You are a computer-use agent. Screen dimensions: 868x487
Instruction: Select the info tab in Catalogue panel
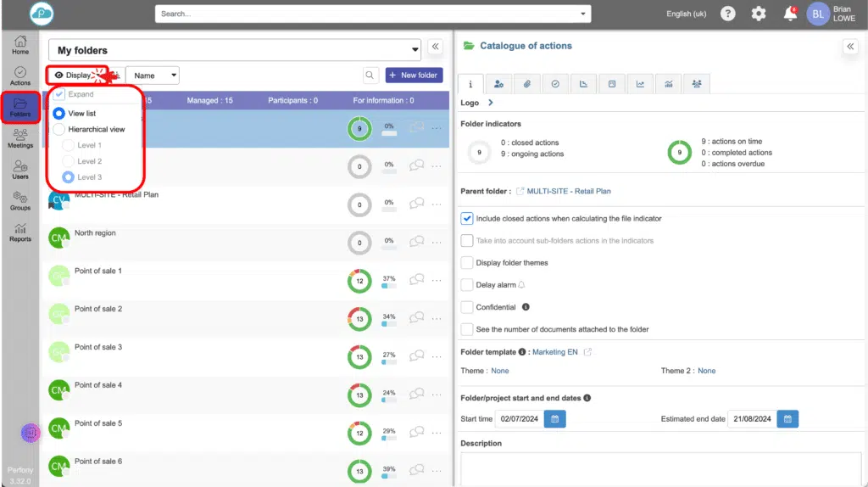(470, 83)
